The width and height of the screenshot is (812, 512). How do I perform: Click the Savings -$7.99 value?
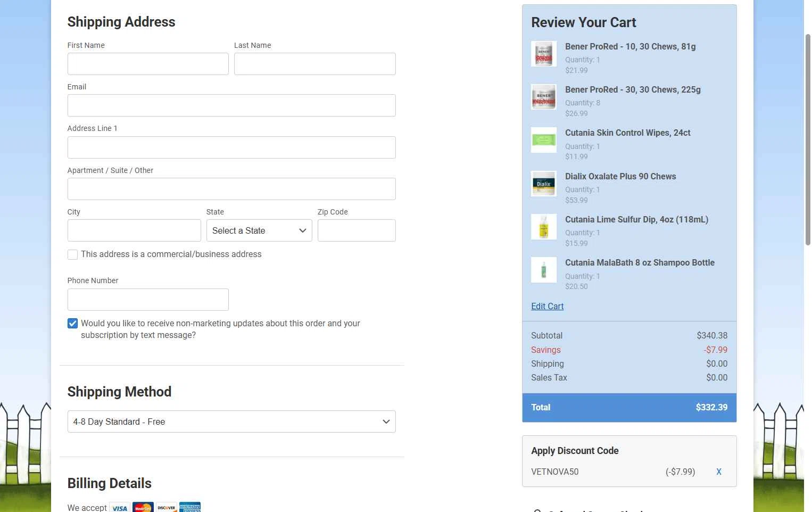pyautogui.click(x=715, y=350)
